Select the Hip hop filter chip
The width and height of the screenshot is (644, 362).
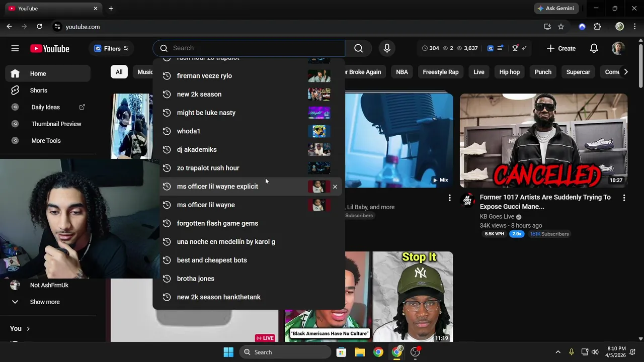509,72
